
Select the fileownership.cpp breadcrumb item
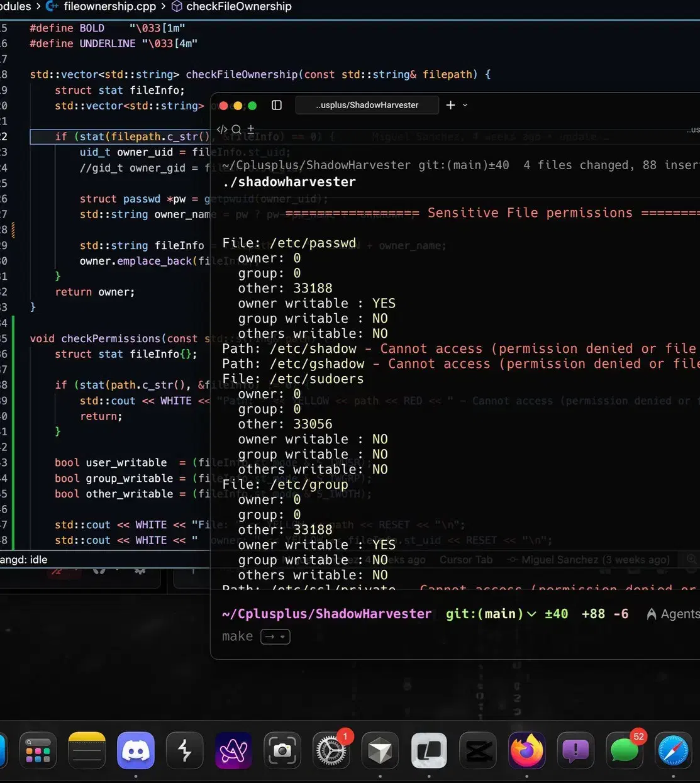tap(109, 6)
